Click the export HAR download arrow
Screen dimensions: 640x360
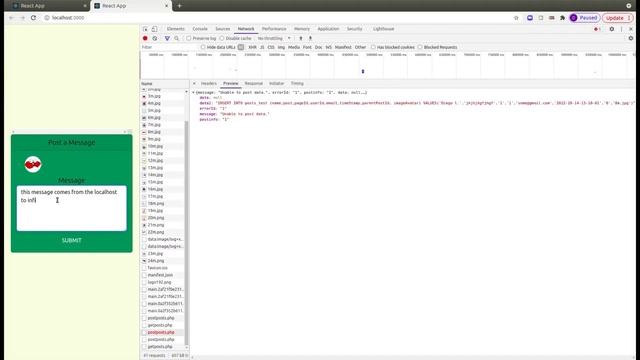click(x=310, y=38)
